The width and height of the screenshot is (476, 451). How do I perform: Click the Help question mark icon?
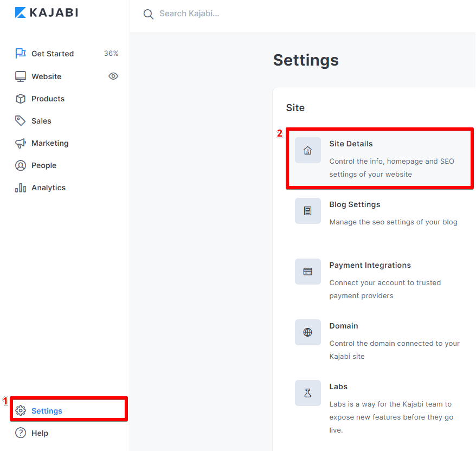click(20, 433)
